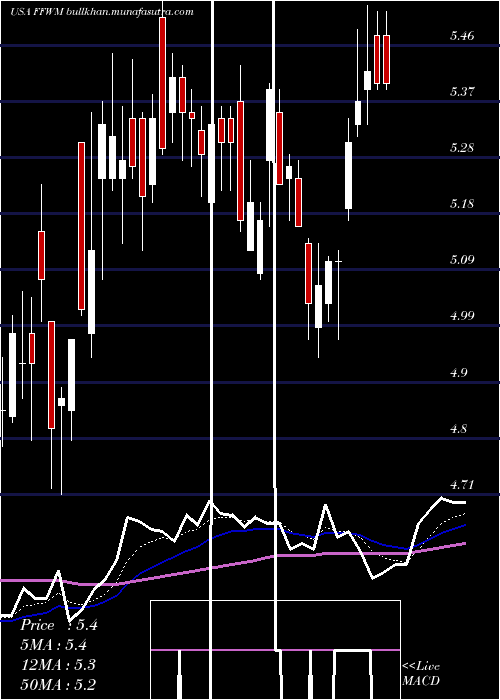This screenshot has width=500, height=700.
Task: Click the 4.9 price axis label
Action: click(459, 373)
